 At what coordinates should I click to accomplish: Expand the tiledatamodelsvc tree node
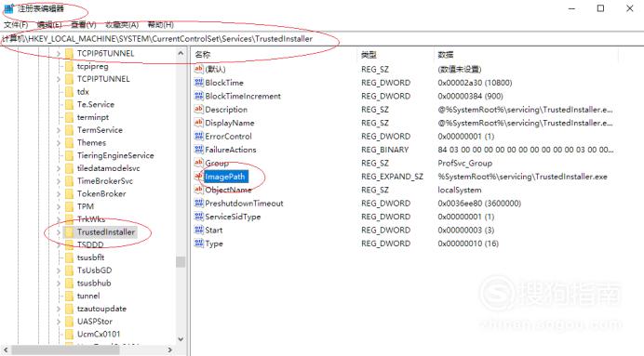[x=58, y=168]
